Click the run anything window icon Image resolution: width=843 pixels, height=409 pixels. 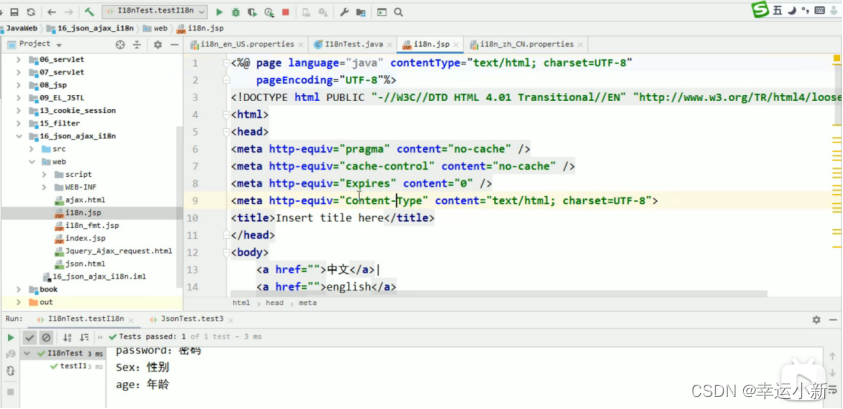pos(382,12)
